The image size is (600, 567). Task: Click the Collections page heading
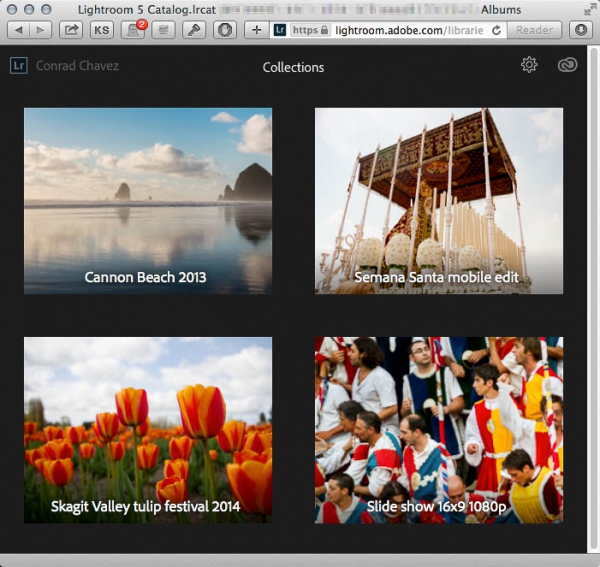[x=293, y=67]
